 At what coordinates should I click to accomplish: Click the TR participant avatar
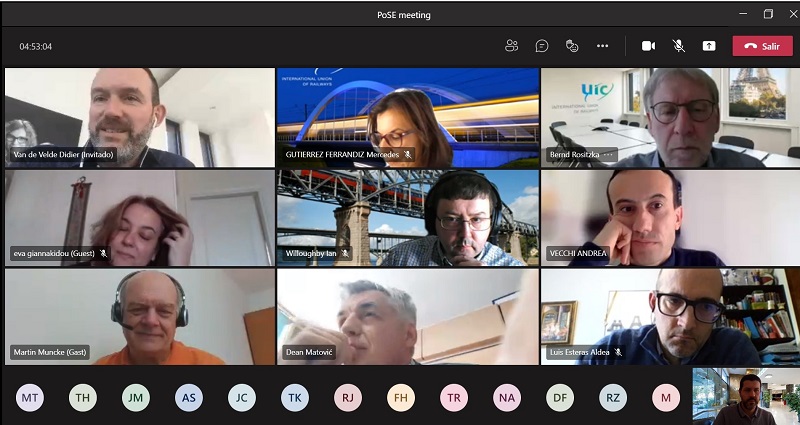(x=454, y=398)
